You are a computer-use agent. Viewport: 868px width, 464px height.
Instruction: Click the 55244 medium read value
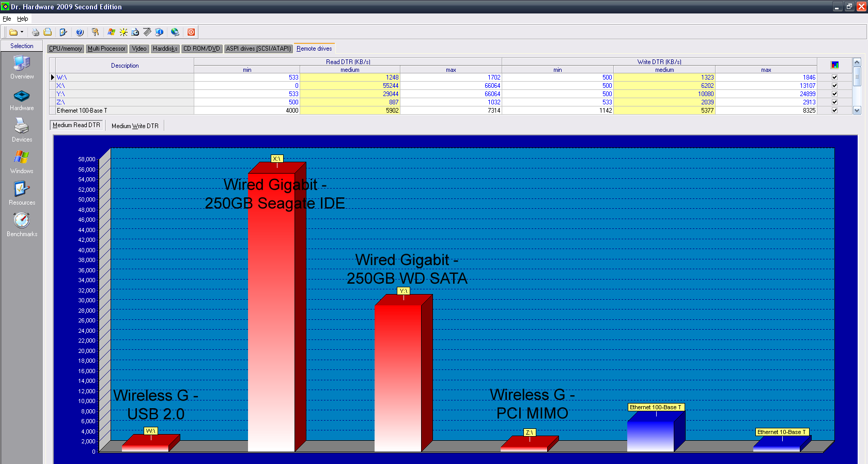click(x=391, y=86)
